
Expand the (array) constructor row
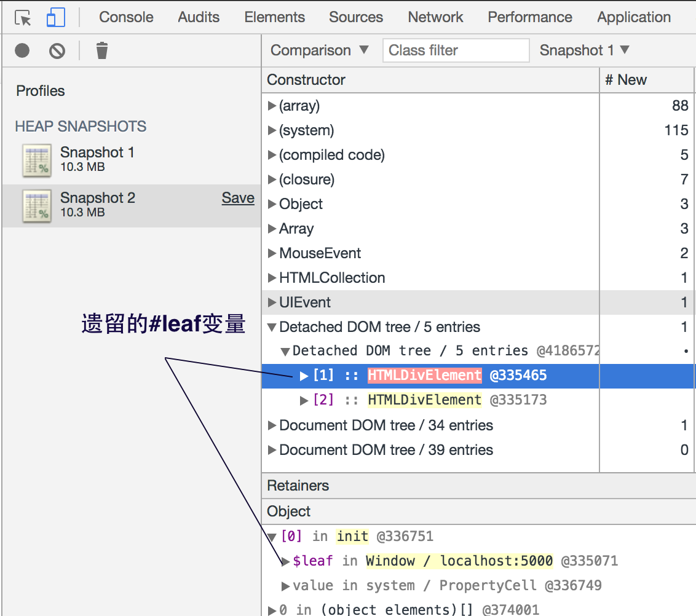click(x=272, y=106)
